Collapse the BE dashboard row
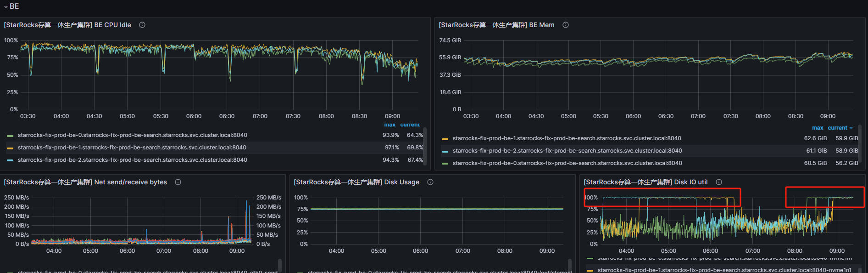Screen dimensions: 868x273 click(11, 6)
